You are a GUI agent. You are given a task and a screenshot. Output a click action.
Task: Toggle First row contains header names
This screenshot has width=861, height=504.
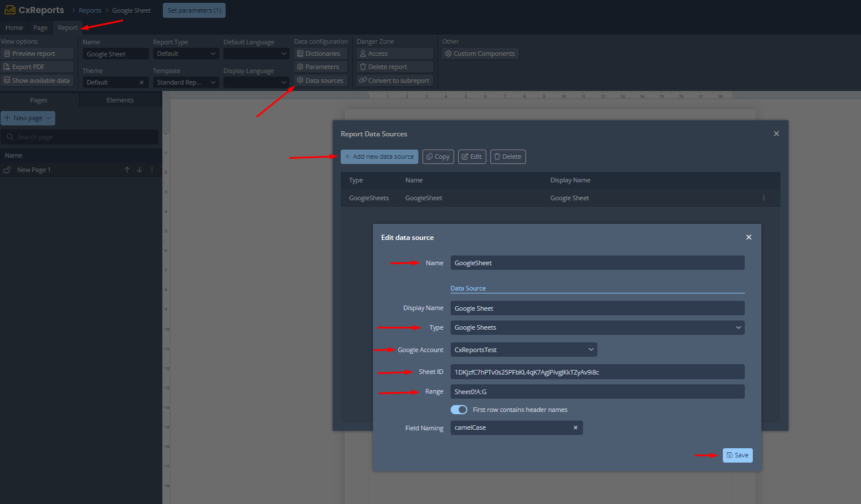[x=459, y=410]
